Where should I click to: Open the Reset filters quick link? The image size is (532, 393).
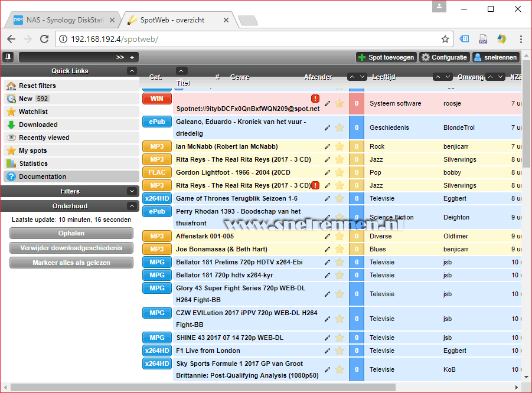[71, 86]
